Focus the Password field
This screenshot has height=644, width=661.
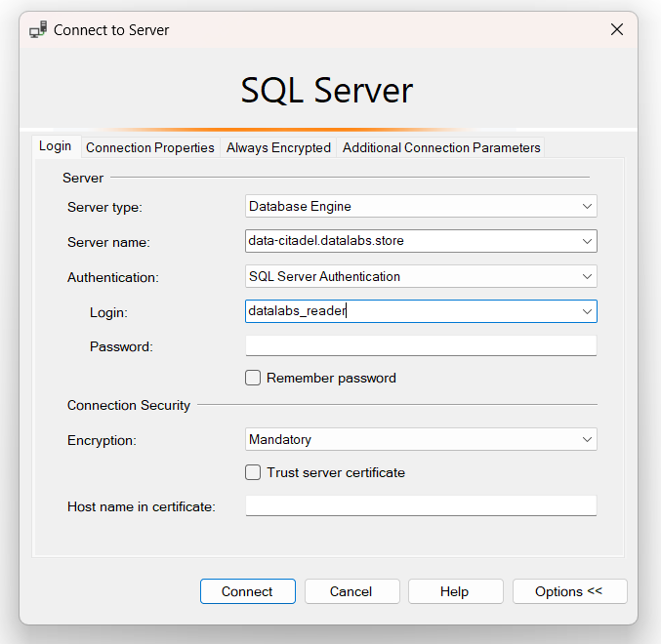421,345
